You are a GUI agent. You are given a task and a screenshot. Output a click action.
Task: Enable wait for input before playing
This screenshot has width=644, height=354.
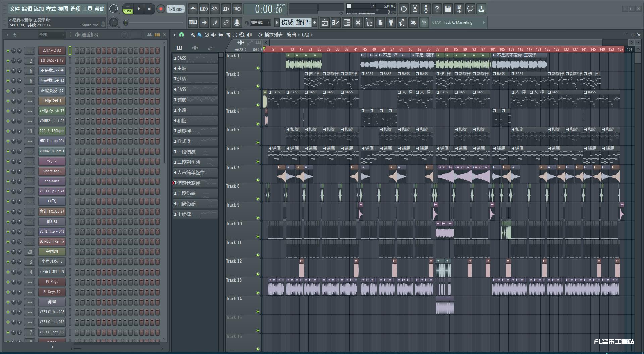pos(204,9)
